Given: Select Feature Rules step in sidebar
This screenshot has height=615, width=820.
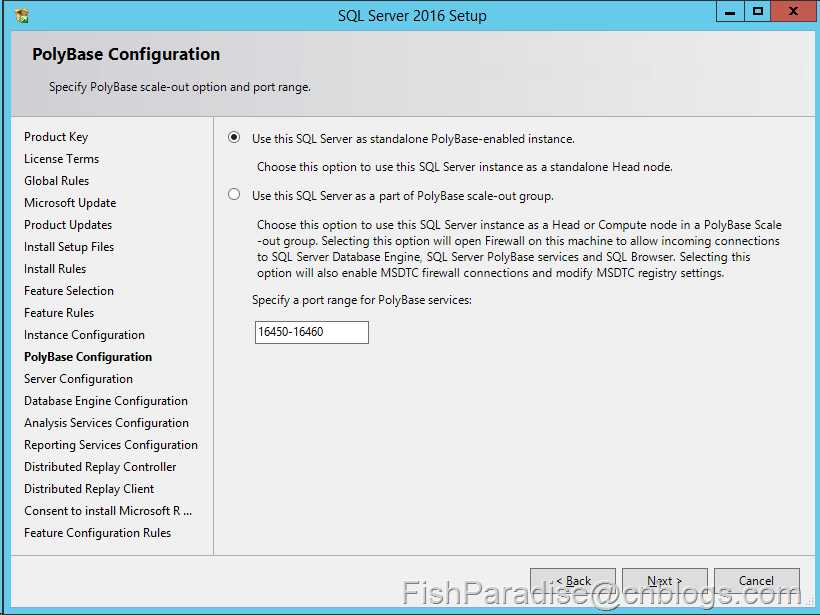Looking at the screenshot, I should (59, 313).
